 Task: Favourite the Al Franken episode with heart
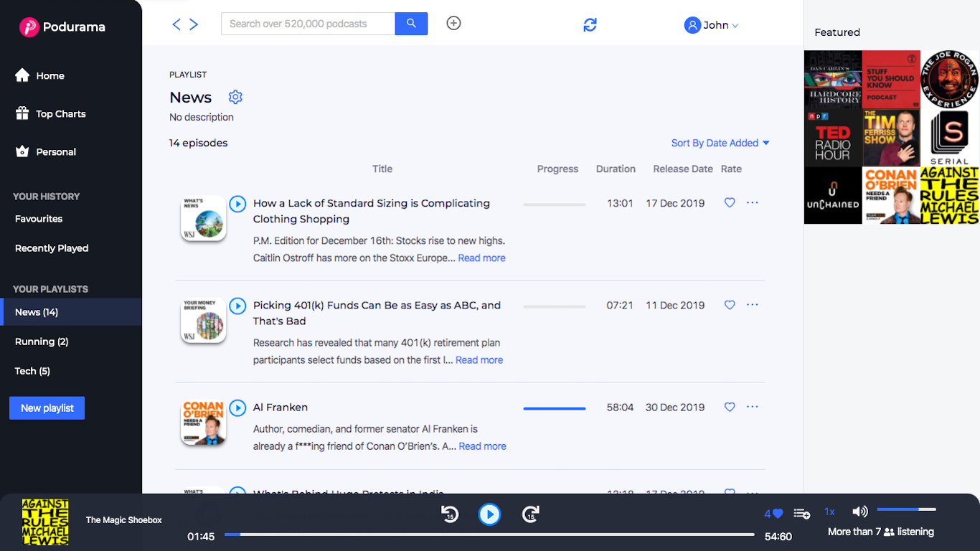coord(730,407)
